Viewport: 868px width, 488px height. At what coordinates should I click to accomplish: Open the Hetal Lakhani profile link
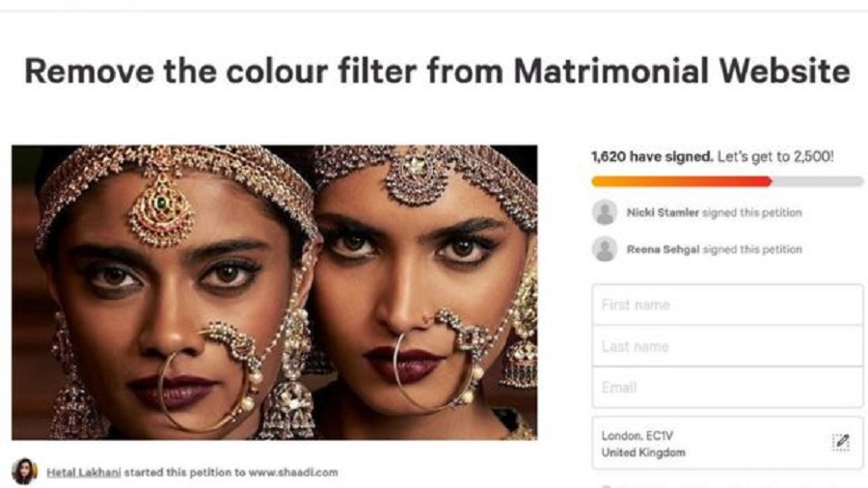tap(84, 473)
